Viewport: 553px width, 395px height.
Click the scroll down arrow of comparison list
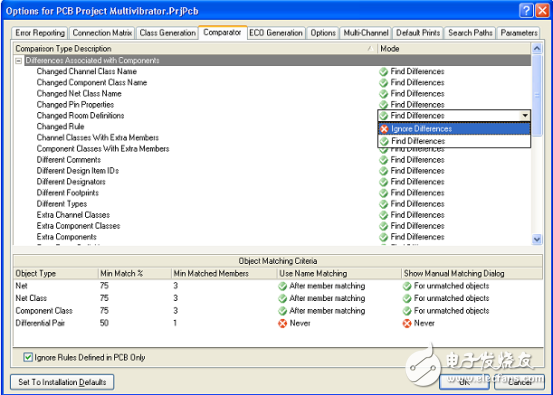(536, 239)
